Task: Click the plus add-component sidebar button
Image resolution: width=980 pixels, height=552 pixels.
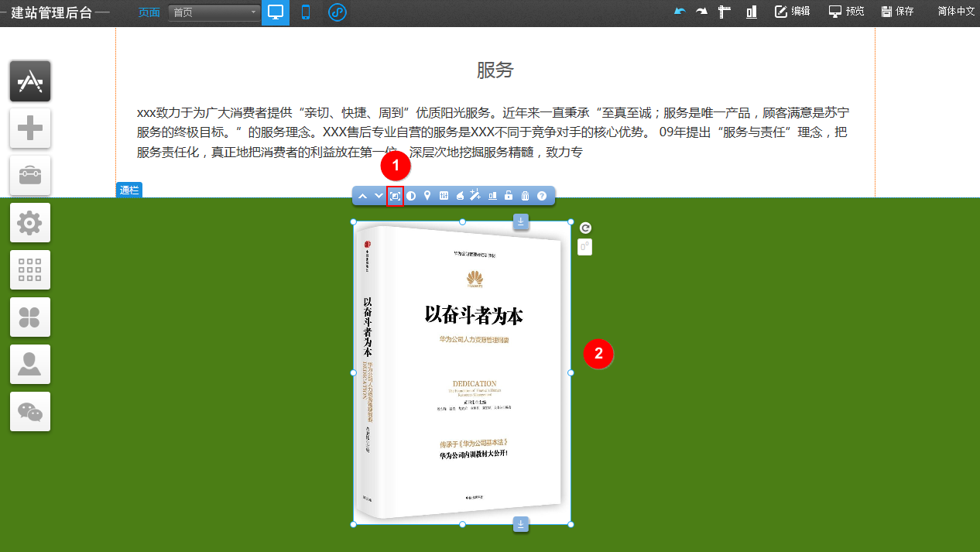Action: point(30,129)
